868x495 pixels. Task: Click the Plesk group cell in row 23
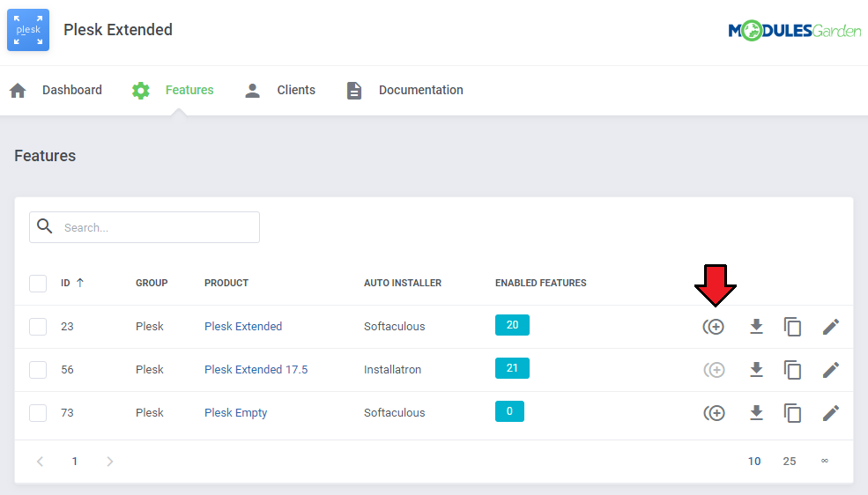point(150,326)
